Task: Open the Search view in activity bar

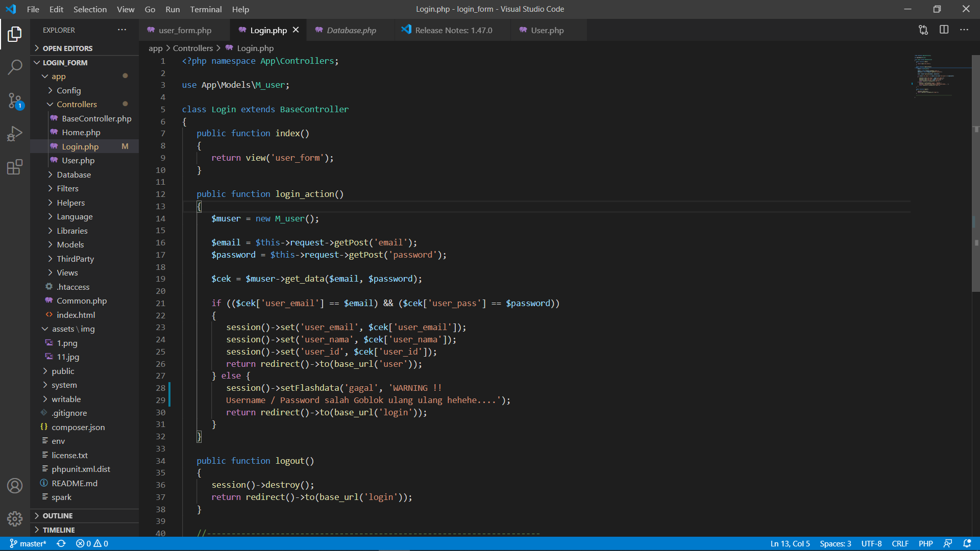Action: point(15,67)
